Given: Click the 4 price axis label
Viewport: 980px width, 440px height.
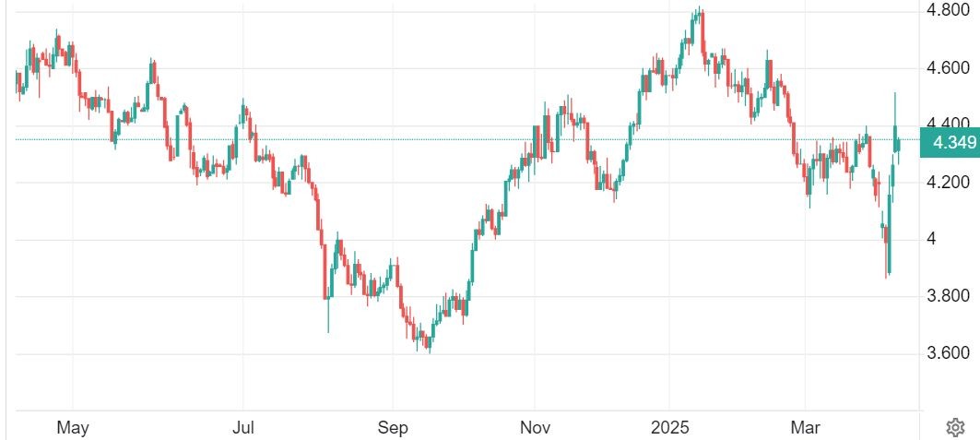Looking at the screenshot, I should [x=932, y=239].
